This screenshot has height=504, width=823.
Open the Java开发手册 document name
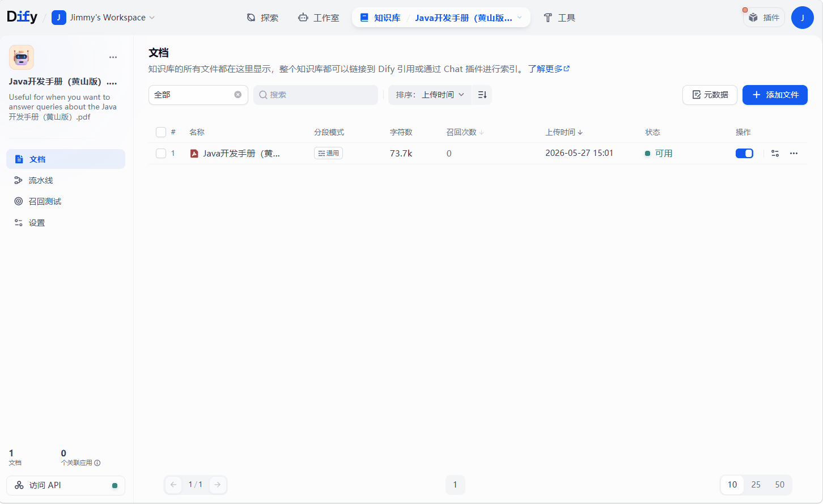(x=241, y=154)
